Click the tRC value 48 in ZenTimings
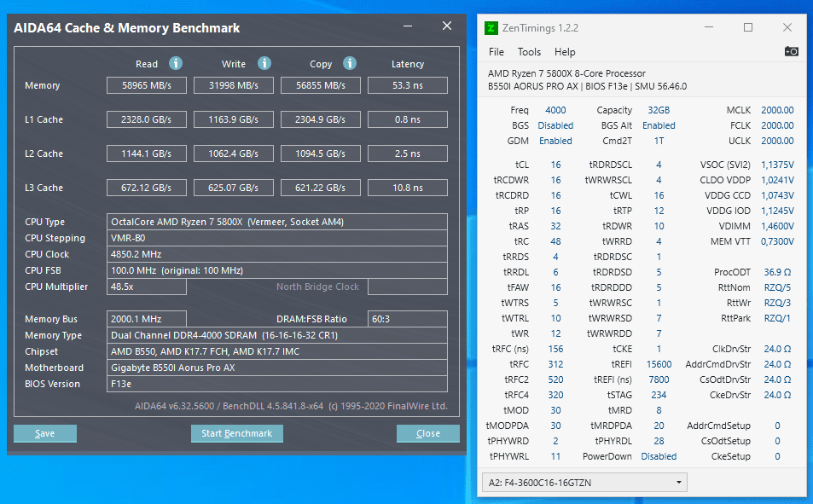 pyautogui.click(x=555, y=241)
